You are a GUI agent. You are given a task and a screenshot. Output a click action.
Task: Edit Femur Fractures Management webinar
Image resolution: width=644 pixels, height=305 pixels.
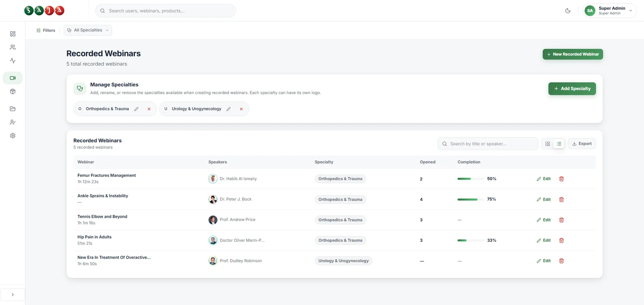544,179
